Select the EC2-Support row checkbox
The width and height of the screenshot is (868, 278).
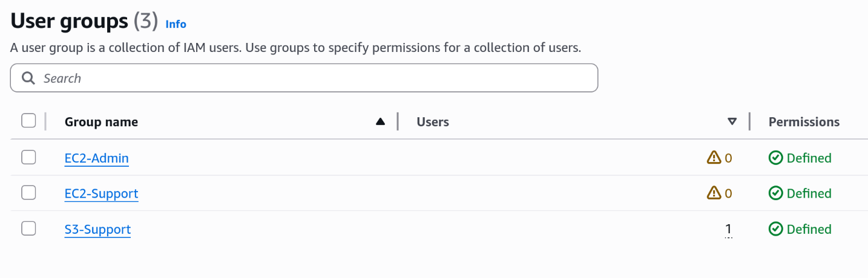point(28,193)
